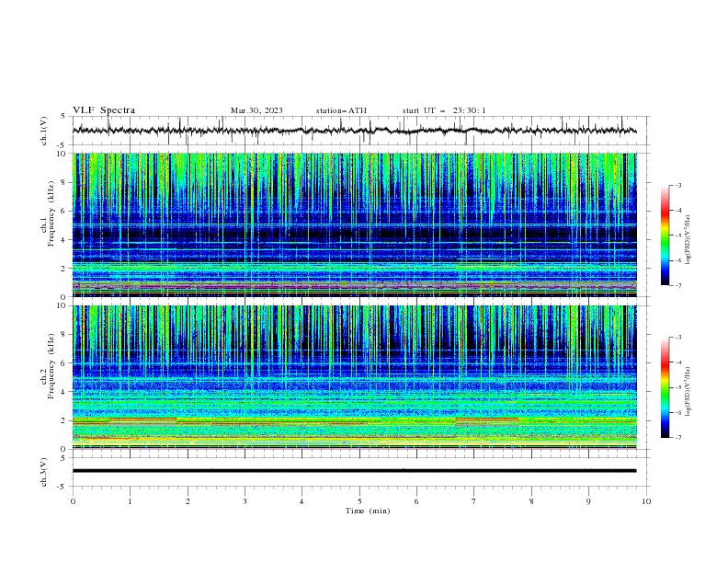Click the "6" kHz tick on ch.2 axis
The width and height of the screenshot is (728, 563).
pyautogui.click(x=65, y=363)
